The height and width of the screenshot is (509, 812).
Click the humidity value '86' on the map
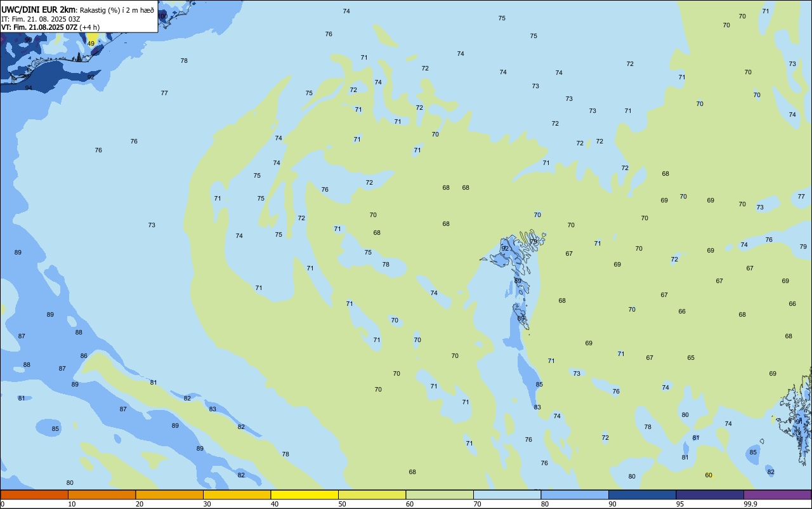click(x=84, y=356)
